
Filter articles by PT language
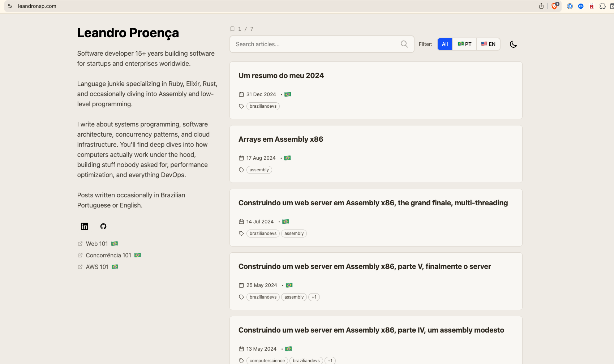[x=464, y=44]
